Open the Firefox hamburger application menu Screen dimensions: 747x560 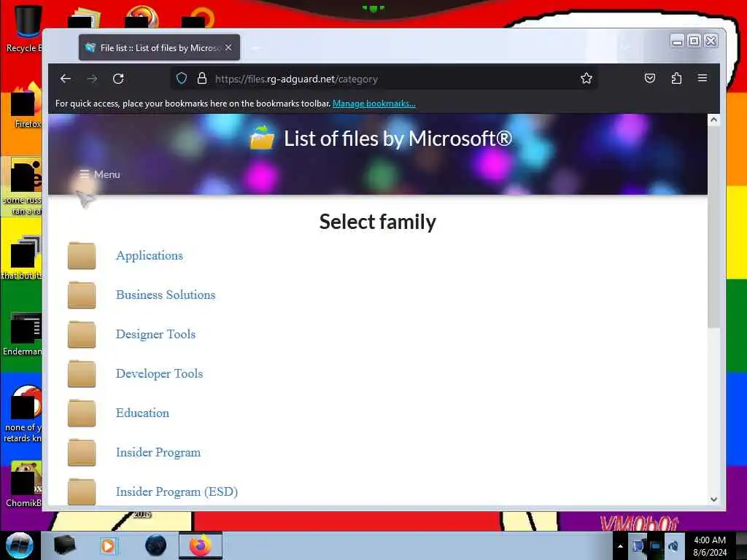[x=703, y=77]
